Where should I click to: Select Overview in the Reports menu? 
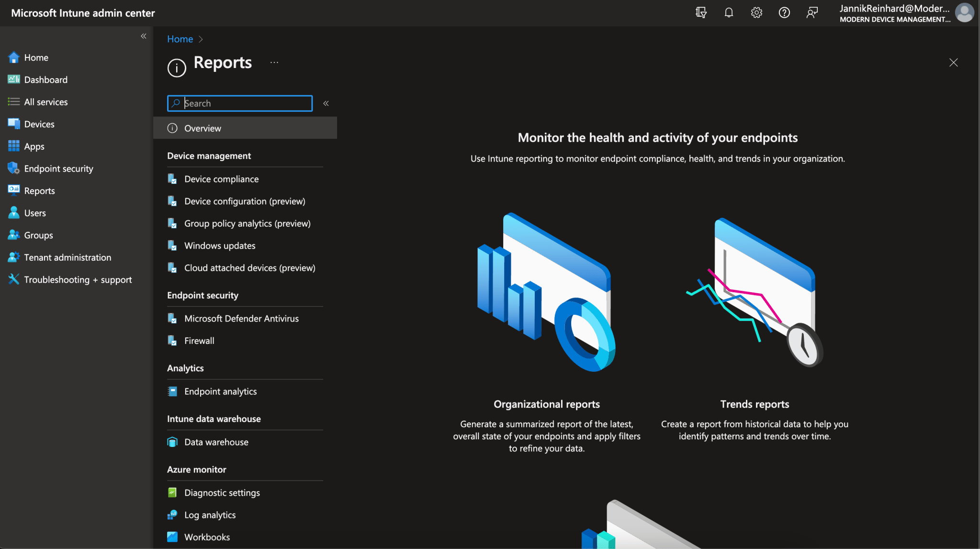click(x=203, y=128)
